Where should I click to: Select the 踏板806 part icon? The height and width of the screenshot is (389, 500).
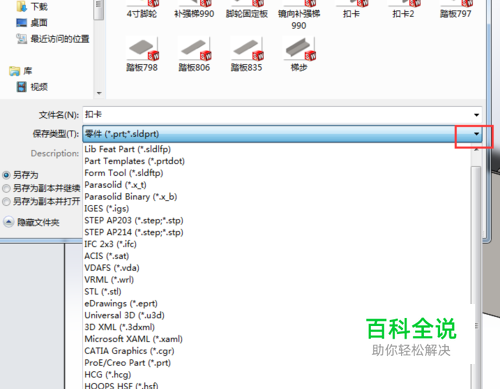pos(196,49)
